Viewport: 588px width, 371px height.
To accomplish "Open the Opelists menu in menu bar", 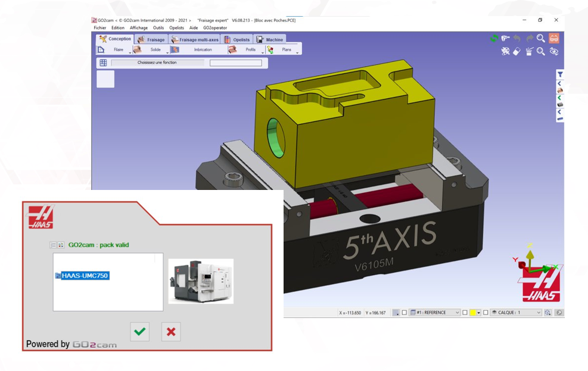I will tap(176, 28).
